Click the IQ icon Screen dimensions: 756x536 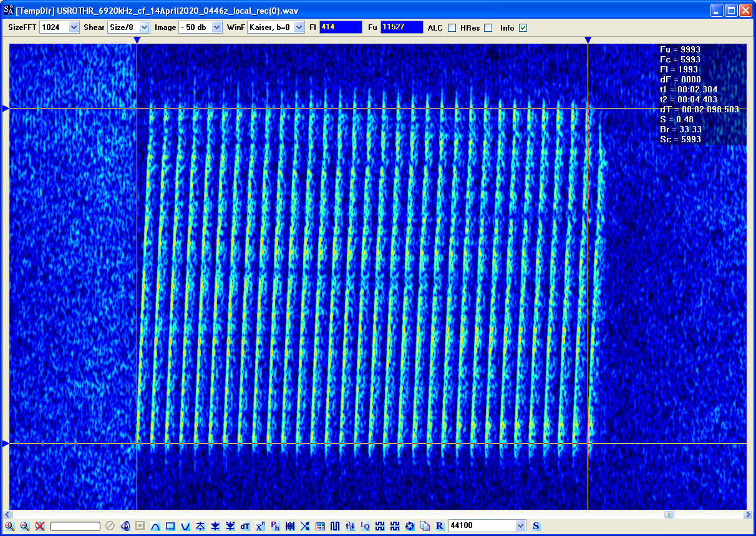[x=365, y=526]
